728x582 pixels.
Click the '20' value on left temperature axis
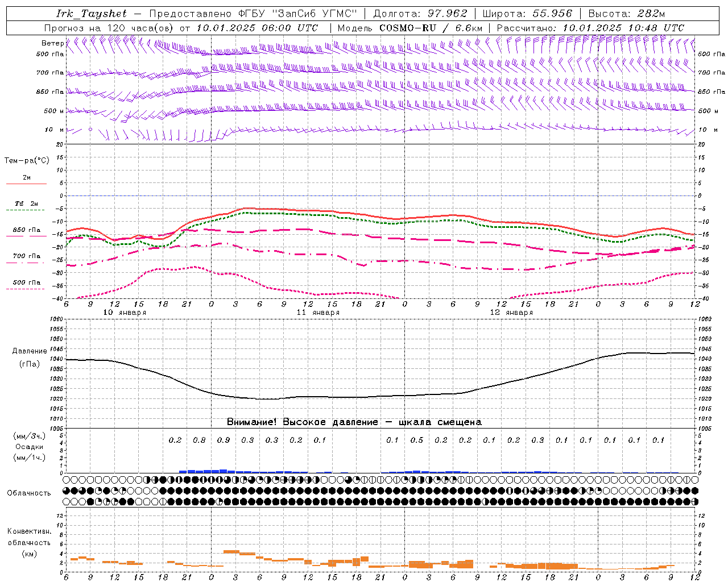tap(61, 144)
